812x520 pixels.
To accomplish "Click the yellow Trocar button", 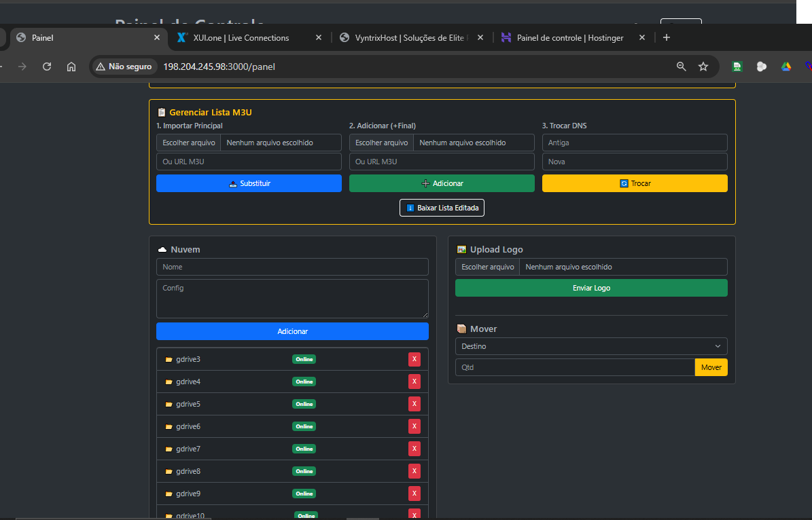I will click(x=634, y=183).
